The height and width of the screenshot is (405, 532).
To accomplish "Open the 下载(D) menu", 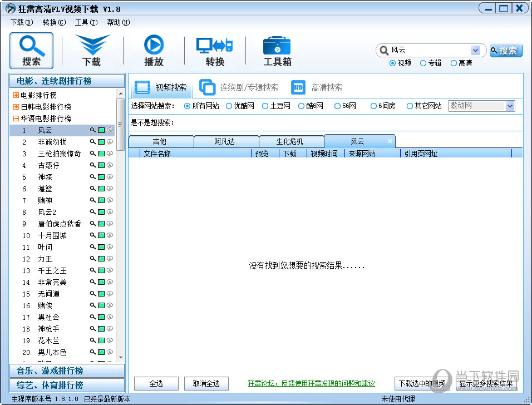I will [x=22, y=22].
